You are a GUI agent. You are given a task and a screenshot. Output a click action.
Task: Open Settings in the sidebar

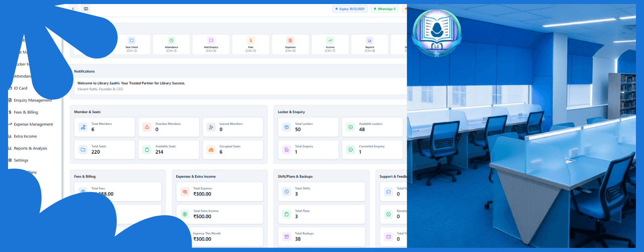click(x=21, y=160)
